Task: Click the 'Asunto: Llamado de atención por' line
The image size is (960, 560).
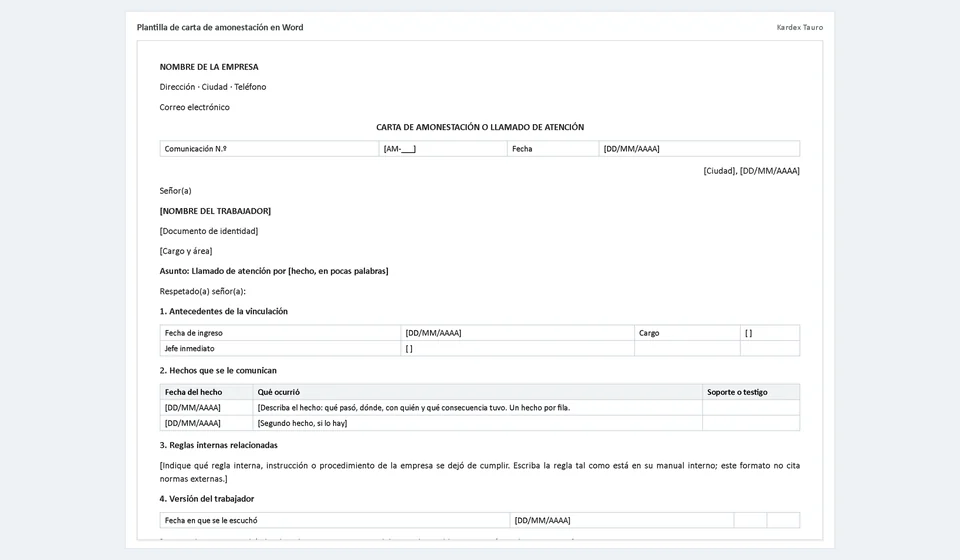Action: [274, 271]
